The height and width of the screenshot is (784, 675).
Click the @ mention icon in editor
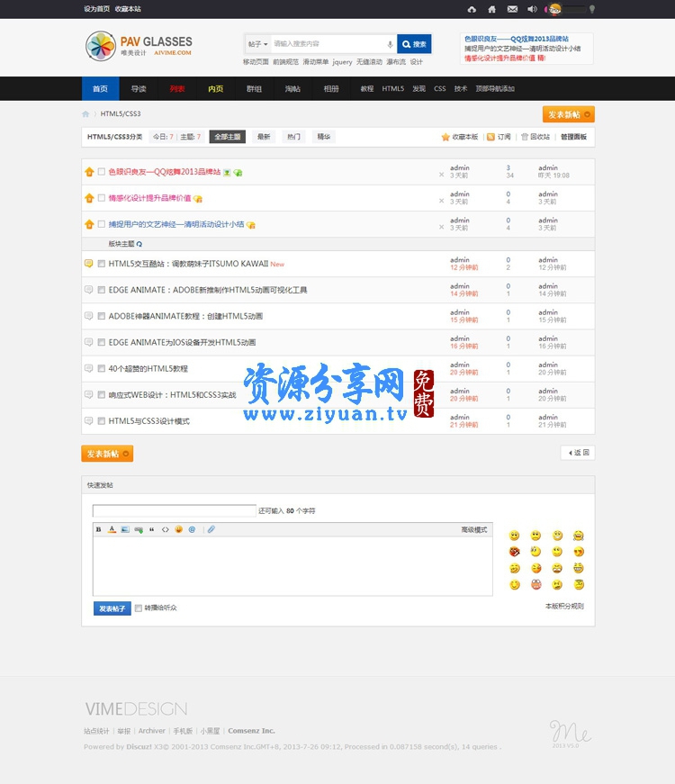tap(192, 529)
